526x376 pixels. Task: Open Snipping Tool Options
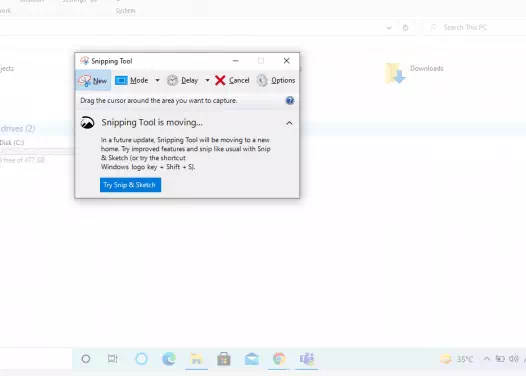coord(275,80)
